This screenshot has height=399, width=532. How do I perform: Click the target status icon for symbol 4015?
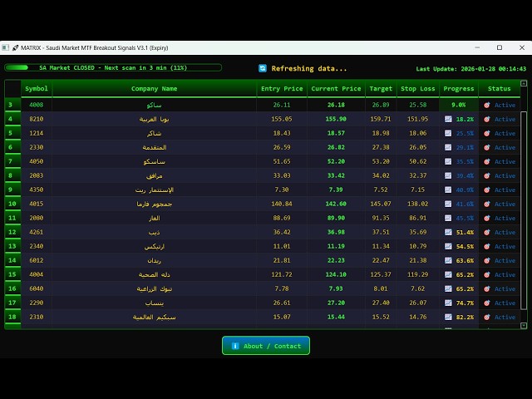tap(487, 204)
